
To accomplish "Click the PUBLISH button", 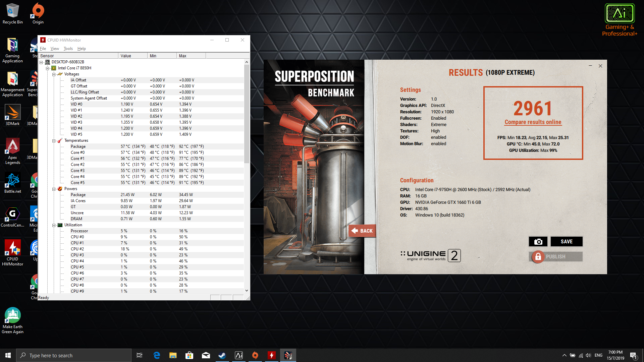I will 556,256.
